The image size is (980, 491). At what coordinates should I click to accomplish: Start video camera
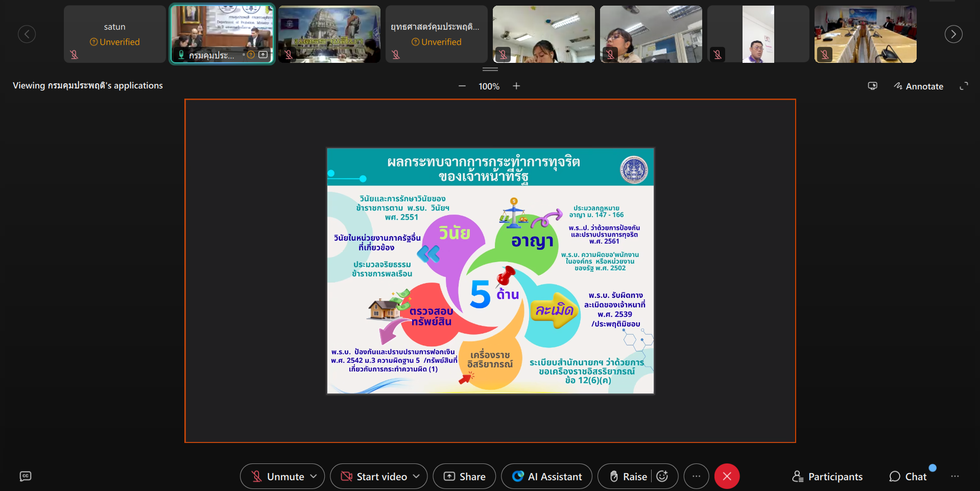[x=373, y=476]
